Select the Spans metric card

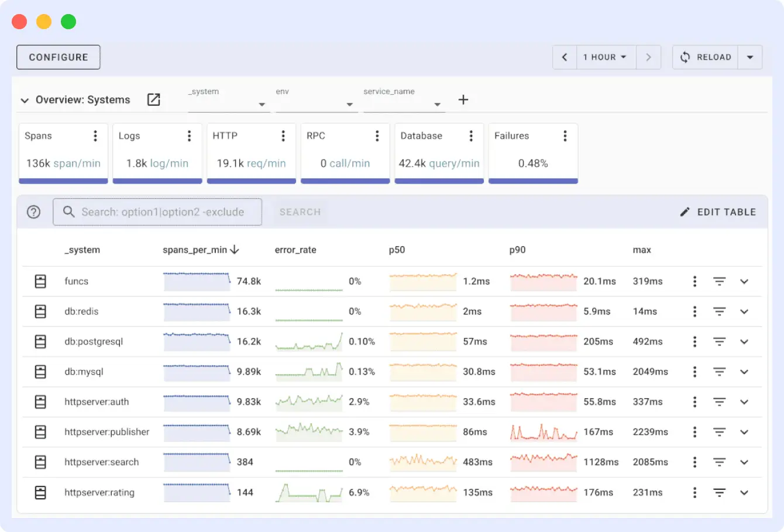pos(63,153)
